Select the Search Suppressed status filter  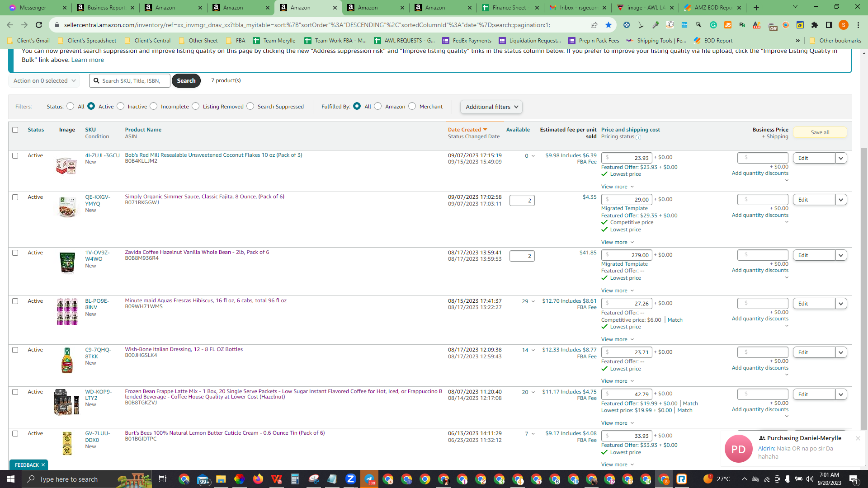click(250, 106)
